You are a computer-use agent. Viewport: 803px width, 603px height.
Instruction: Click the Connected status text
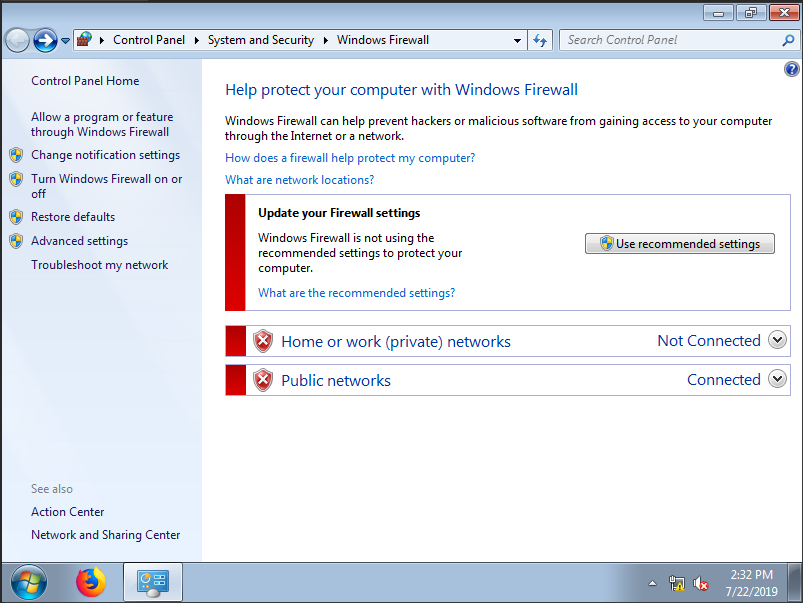tap(724, 380)
